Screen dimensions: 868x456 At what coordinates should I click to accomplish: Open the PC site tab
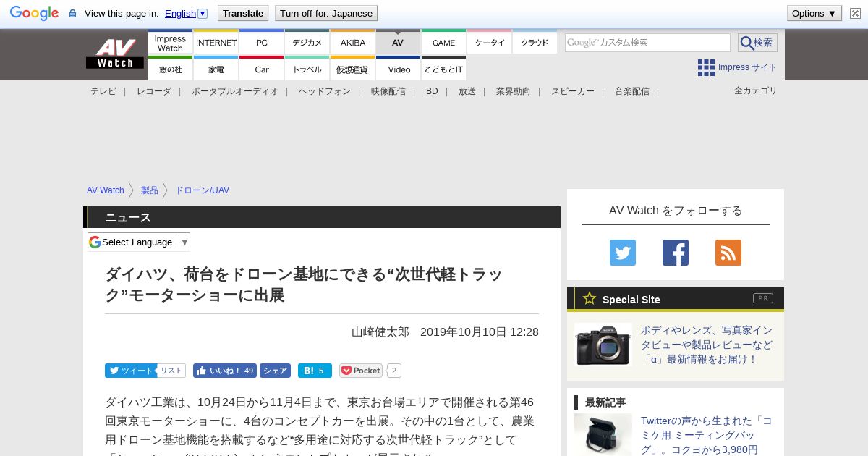pyautogui.click(x=262, y=43)
